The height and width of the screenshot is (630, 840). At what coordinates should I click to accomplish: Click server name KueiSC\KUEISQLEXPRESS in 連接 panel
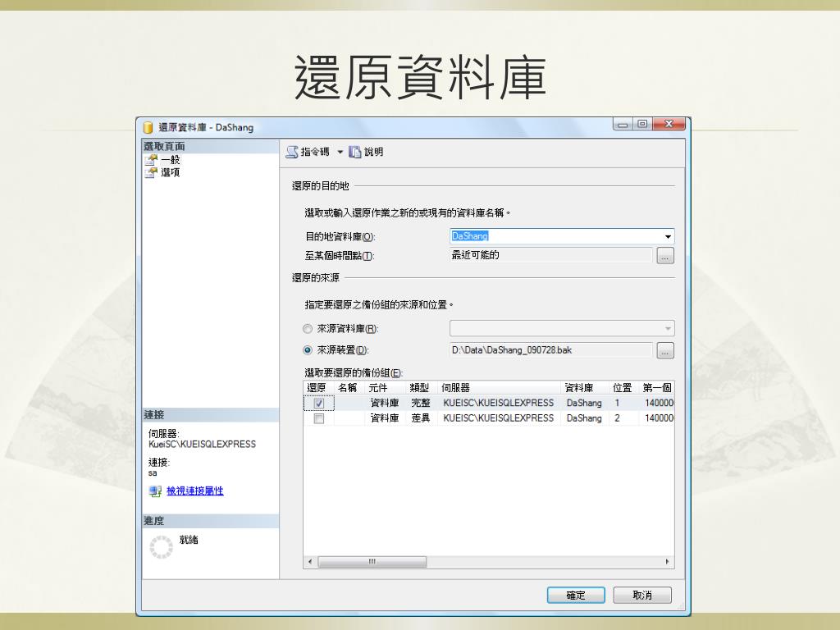[202, 444]
